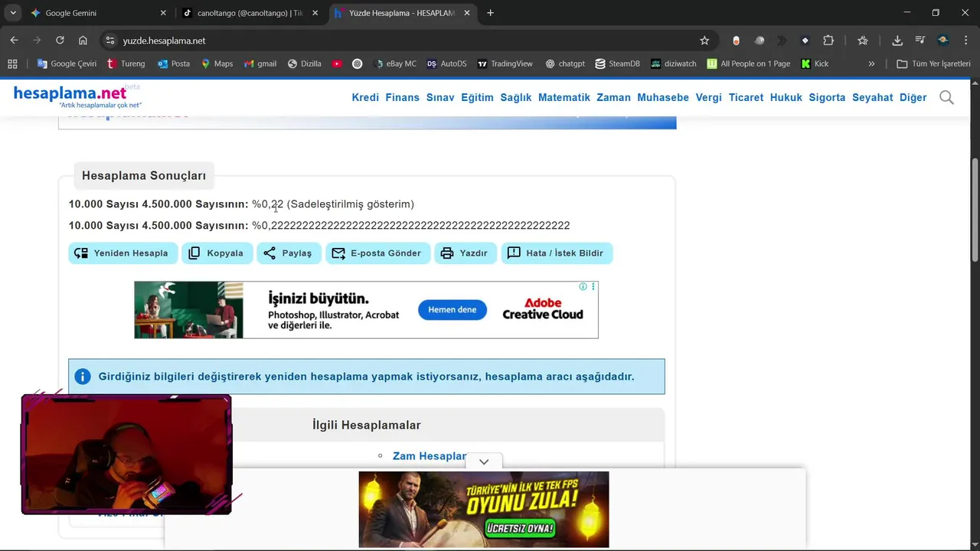Open the bookmarks star-list icon in toolbar

(863, 41)
